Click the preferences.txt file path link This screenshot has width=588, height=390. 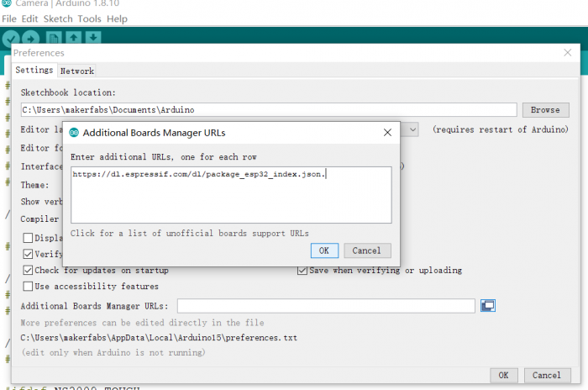tap(159, 337)
